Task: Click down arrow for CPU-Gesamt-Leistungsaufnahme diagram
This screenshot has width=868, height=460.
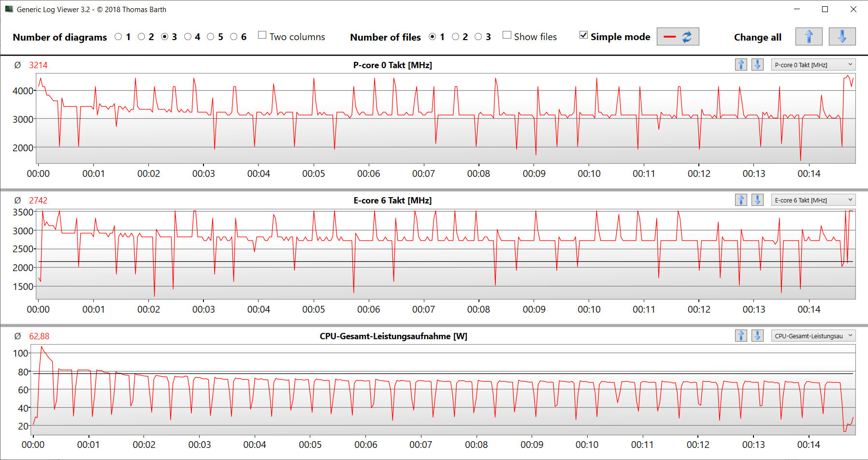Action: click(757, 336)
